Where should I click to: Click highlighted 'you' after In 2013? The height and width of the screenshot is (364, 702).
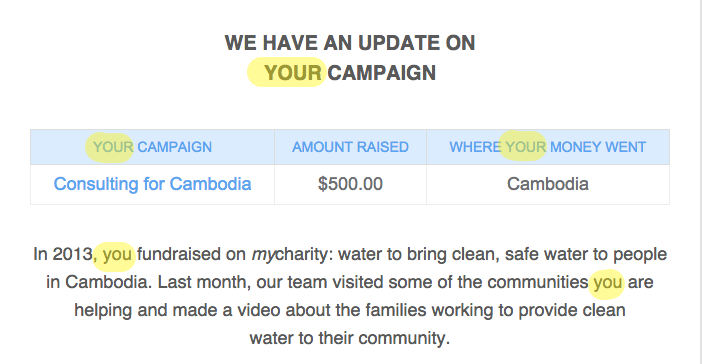click(x=117, y=254)
